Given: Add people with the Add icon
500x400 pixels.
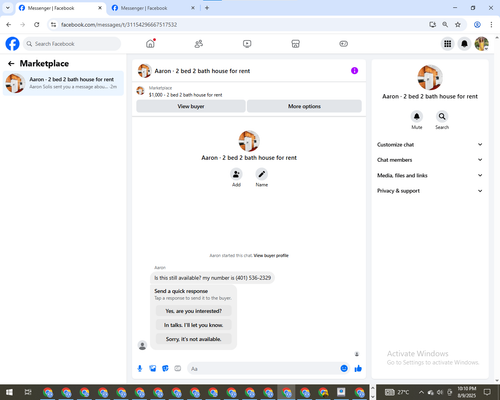Looking at the screenshot, I should 236,174.
